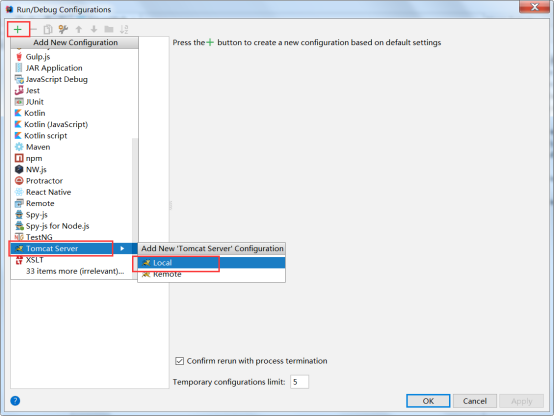Screen dimensions: 554x416
Task: Click the NW.js hexagon icon
Action: tap(19, 170)
